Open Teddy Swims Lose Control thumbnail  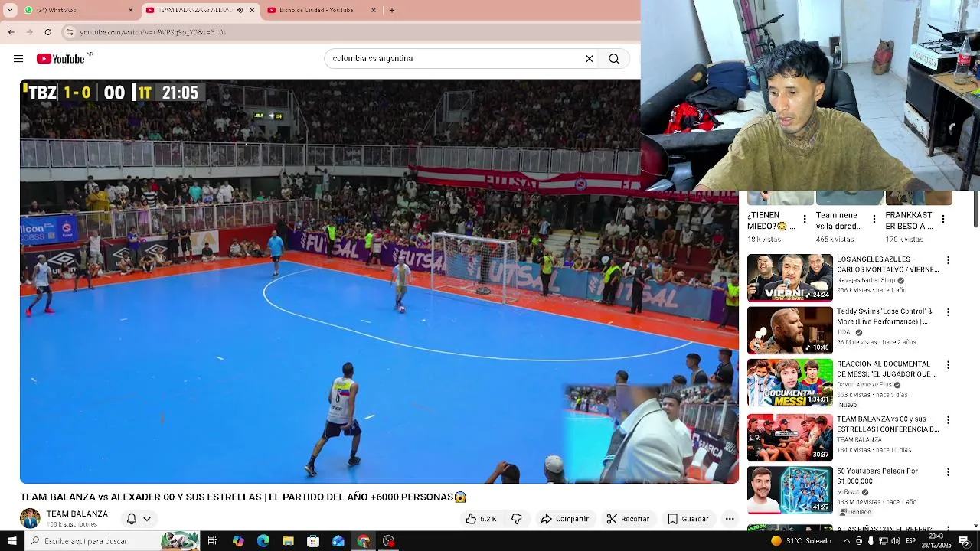[789, 330]
